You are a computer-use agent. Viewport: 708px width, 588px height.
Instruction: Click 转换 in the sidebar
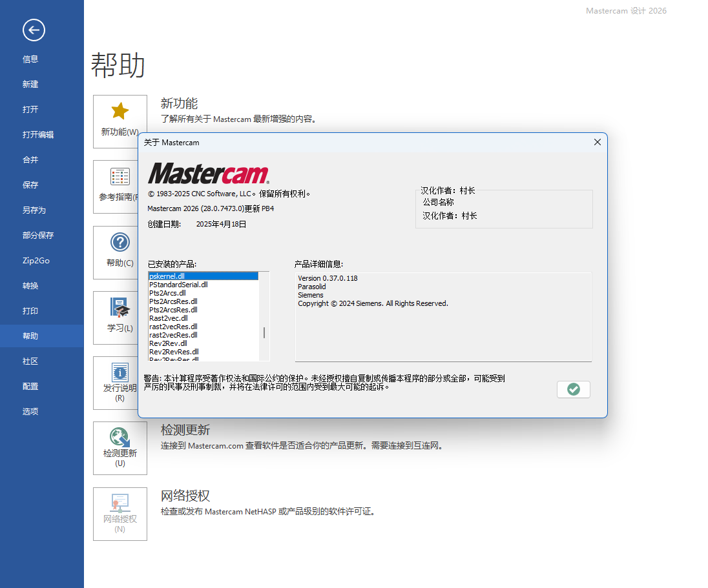click(30, 285)
